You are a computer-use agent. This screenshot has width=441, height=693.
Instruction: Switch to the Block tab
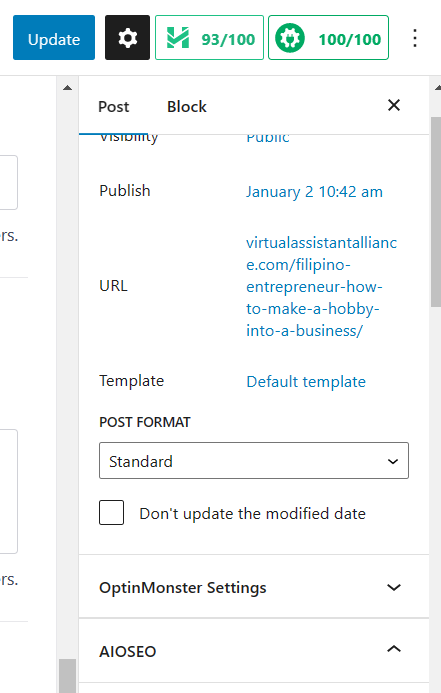pyautogui.click(x=186, y=107)
